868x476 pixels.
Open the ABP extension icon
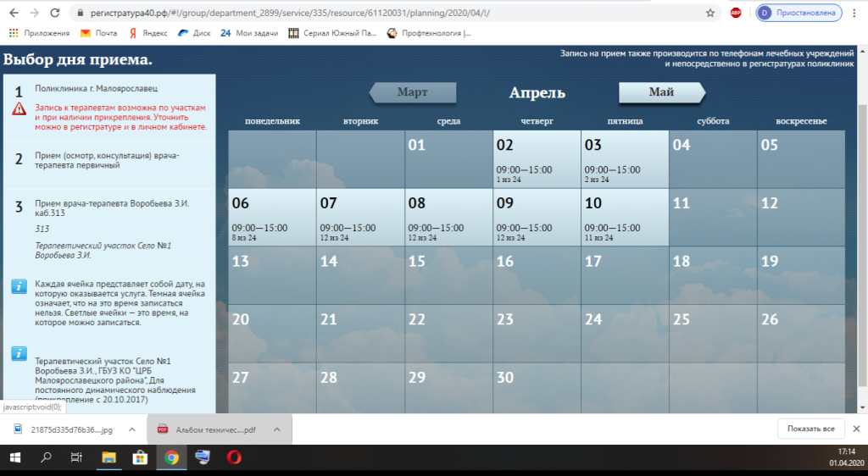[x=737, y=13]
